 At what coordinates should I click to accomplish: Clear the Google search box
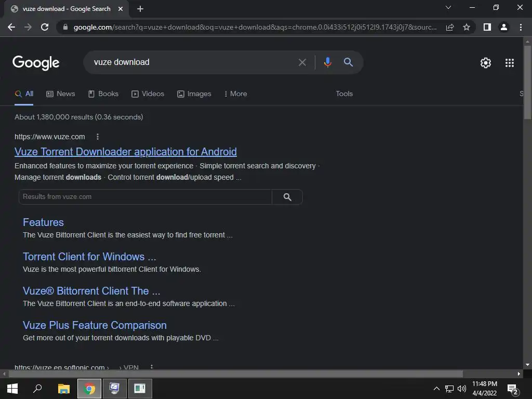302,62
